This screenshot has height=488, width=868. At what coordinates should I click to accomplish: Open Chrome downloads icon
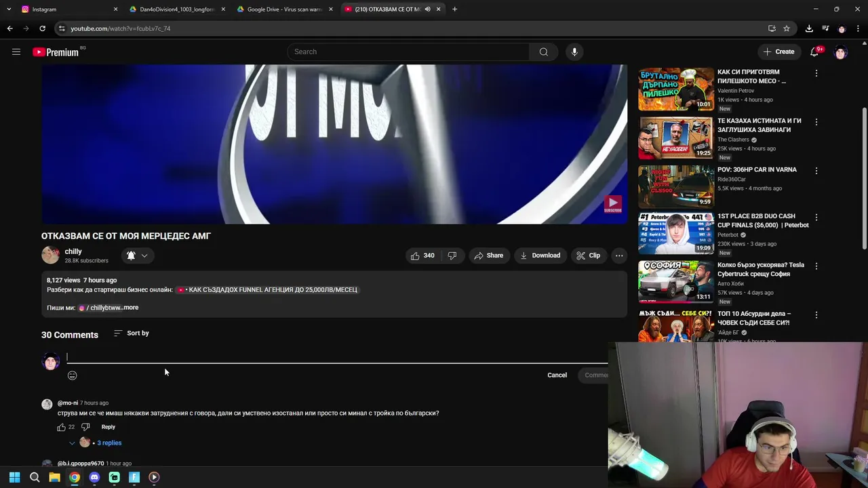tap(809, 28)
